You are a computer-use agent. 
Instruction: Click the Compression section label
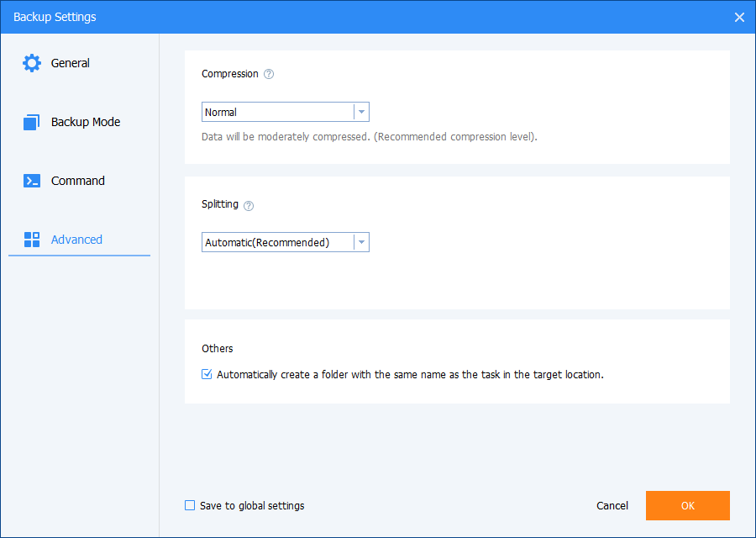coord(230,74)
